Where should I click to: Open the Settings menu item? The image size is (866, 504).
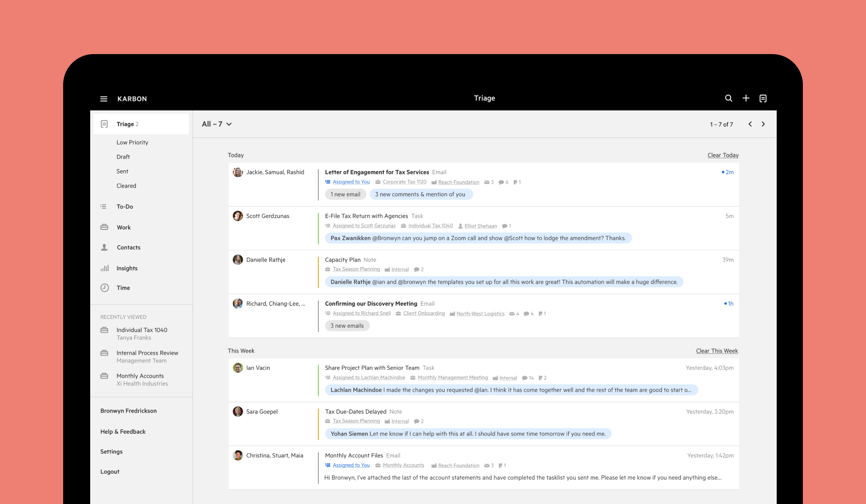(x=111, y=452)
